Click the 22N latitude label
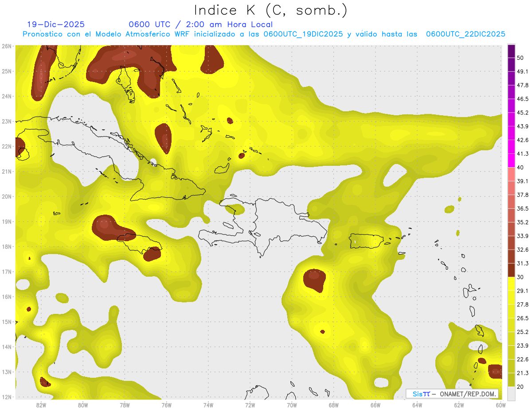 click(6, 146)
